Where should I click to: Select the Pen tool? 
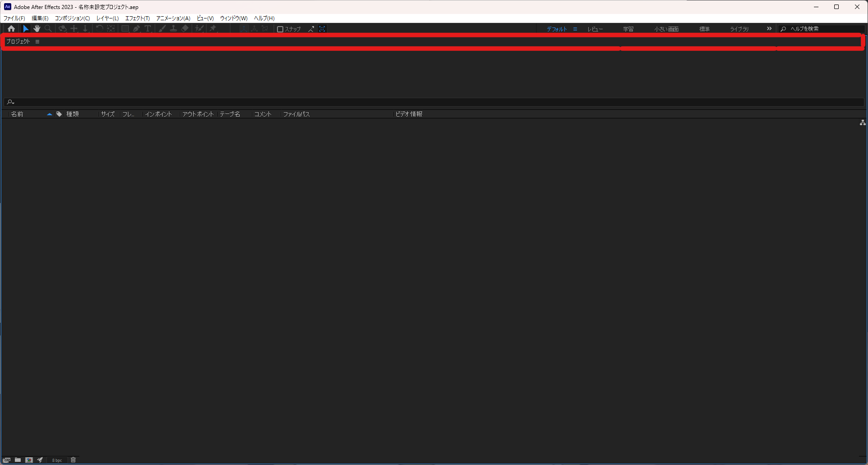pyautogui.click(x=136, y=29)
